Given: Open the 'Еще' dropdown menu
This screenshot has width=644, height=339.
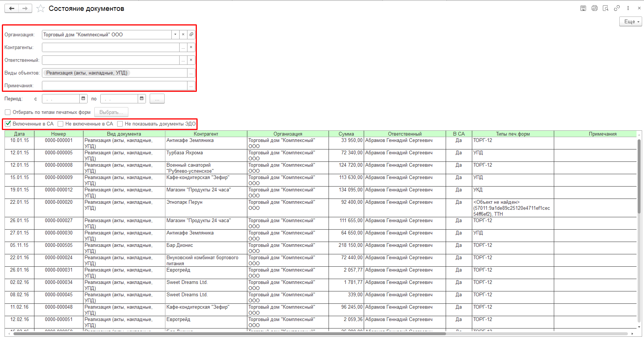Looking at the screenshot, I should pos(631,21).
